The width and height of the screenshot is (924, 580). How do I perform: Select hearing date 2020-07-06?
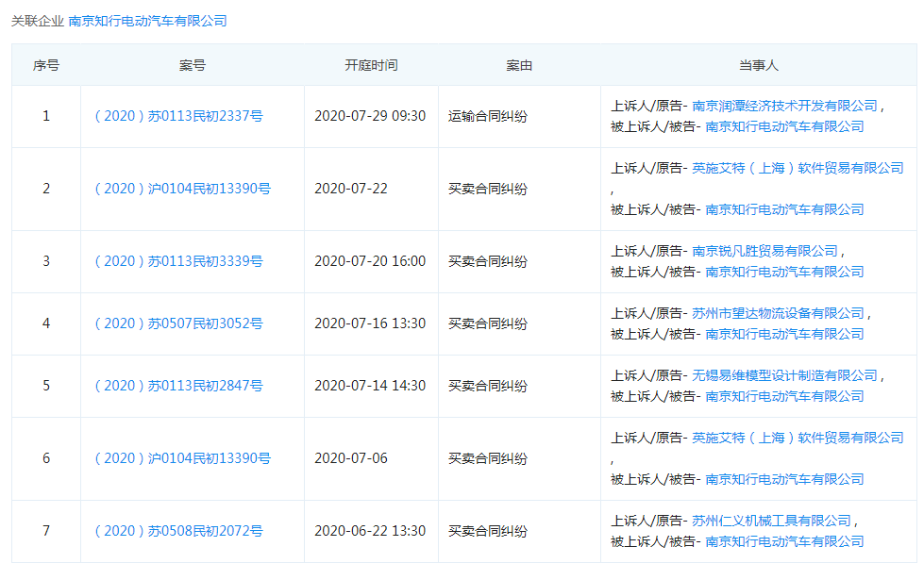tap(351, 458)
